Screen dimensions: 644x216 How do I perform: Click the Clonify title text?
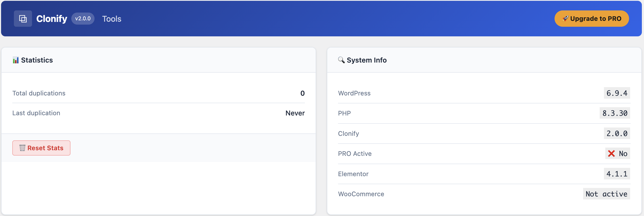tap(52, 19)
